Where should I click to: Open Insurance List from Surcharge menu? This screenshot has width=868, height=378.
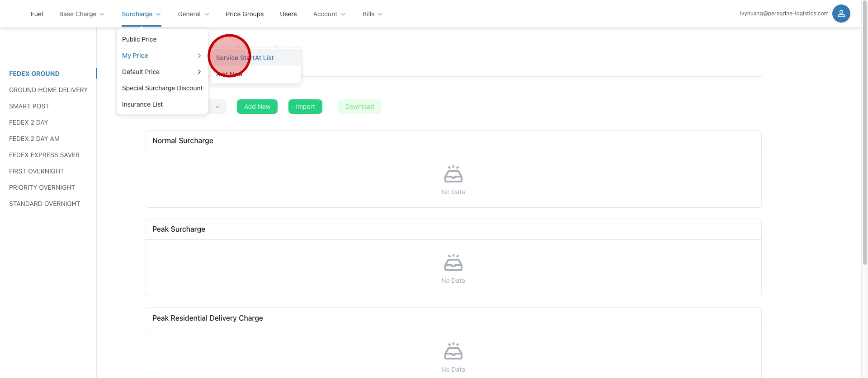tap(142, 104)
